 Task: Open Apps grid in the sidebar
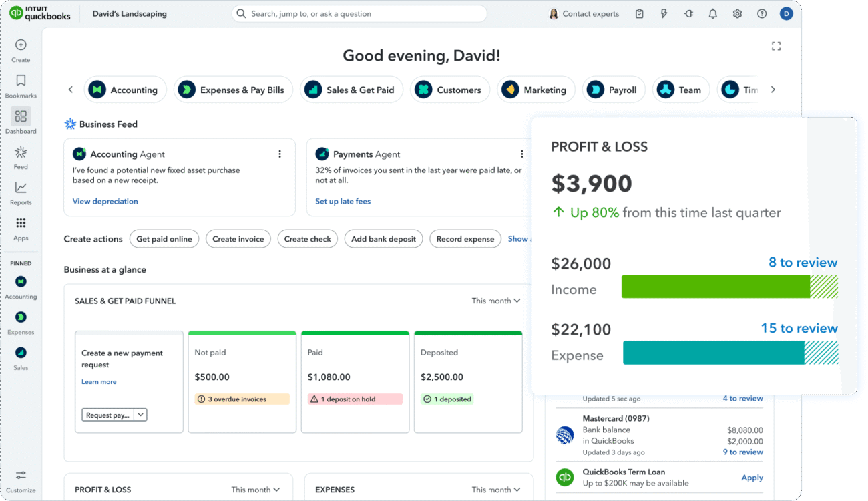coord(21,228)
